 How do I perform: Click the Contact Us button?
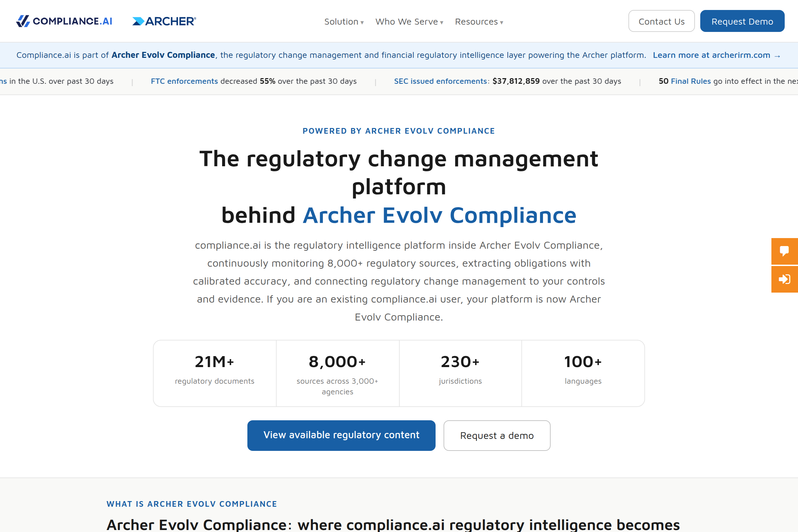(x=661, y=21)
